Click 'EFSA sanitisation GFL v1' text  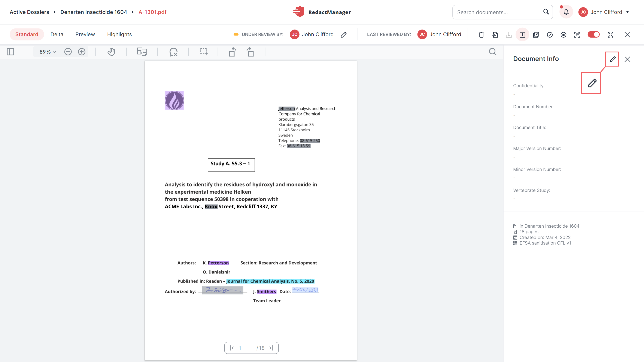coord(545,243)
